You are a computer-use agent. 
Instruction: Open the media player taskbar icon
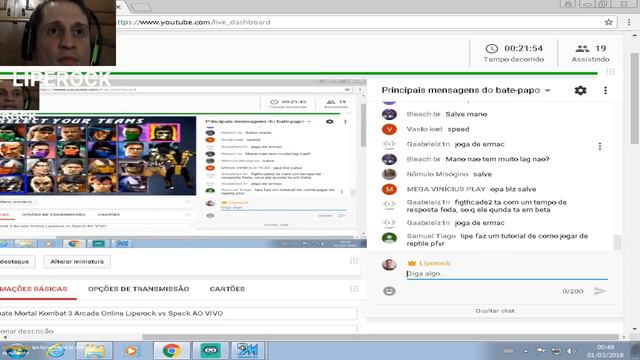click(x=131, y=351)
